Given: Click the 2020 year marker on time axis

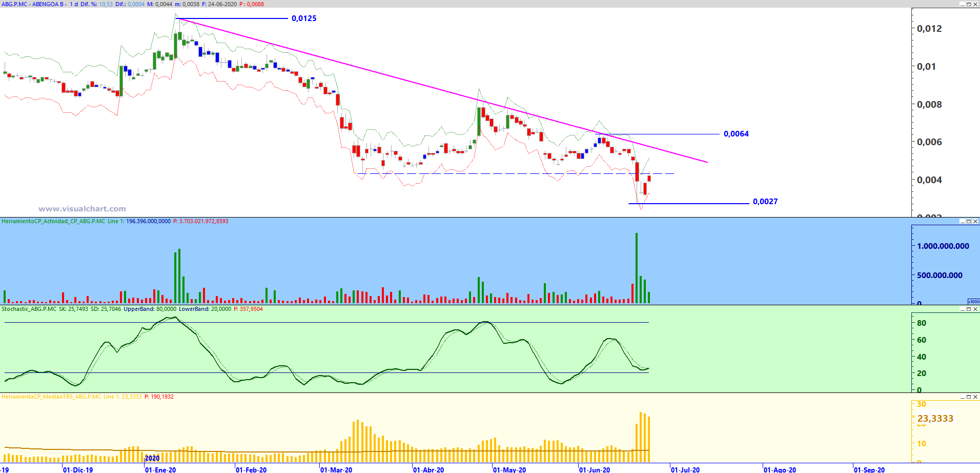Looking at the screenshot, I should (152, 458).
